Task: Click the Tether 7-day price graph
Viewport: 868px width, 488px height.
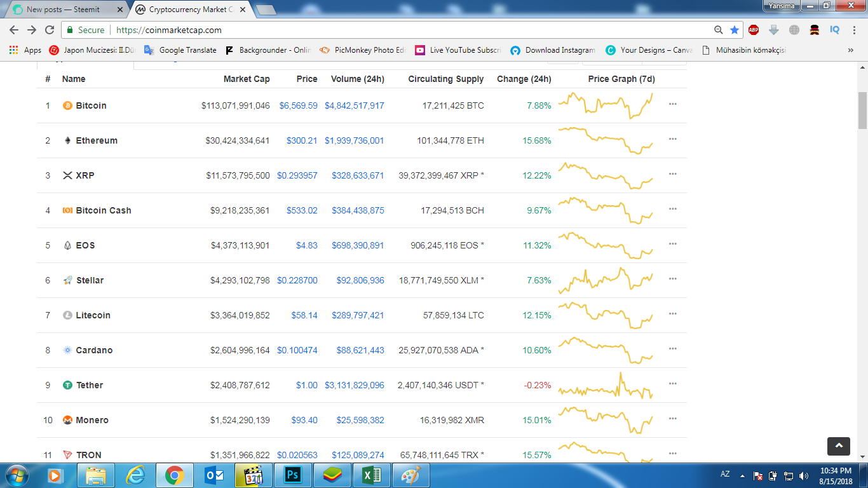Action: coord(606,385)
